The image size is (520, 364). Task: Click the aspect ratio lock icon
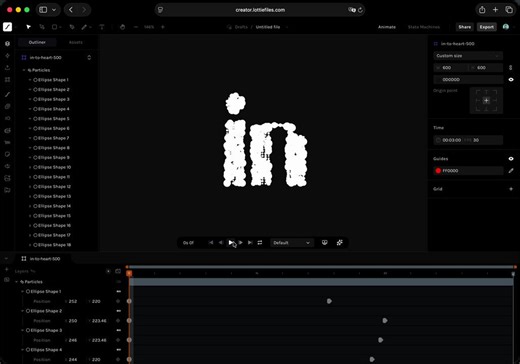click(x=510, y=68)
